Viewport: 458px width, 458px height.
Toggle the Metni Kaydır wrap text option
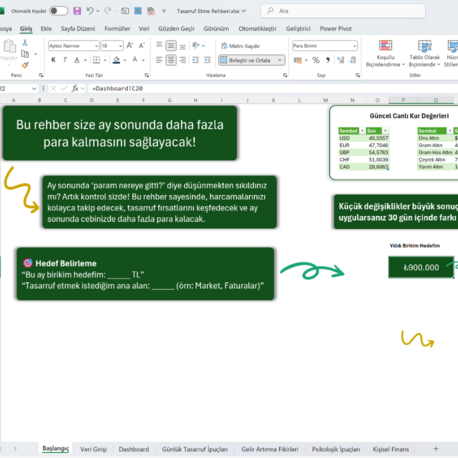tap(241, 46)
